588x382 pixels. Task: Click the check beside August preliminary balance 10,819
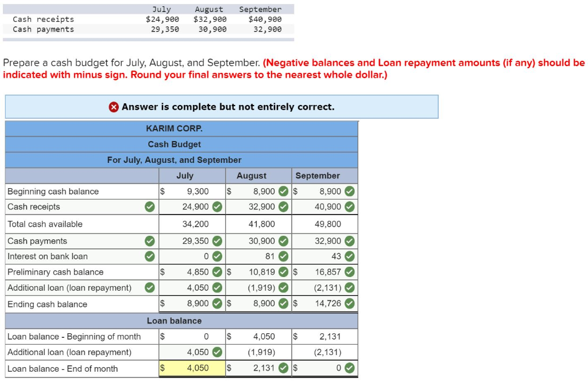coord(284,272)
